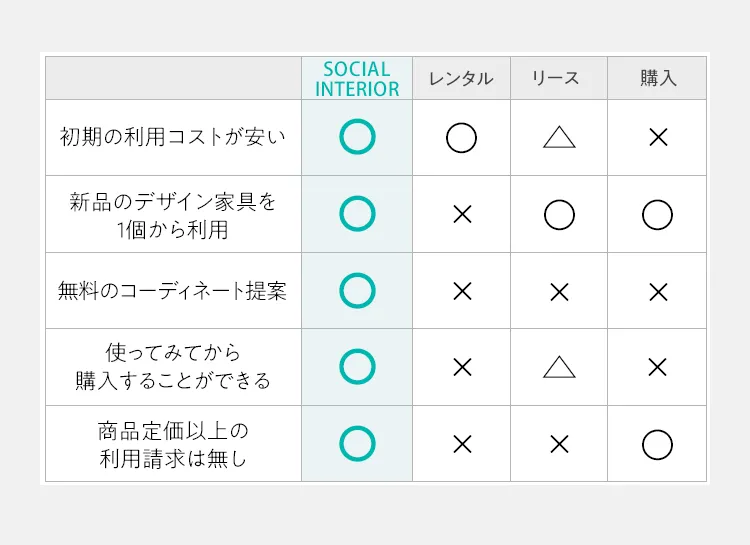Click the circle under リース for 新品のデザイン家具 row
The width and height of the screenshot is (750, 545).
tap(559, 215)
